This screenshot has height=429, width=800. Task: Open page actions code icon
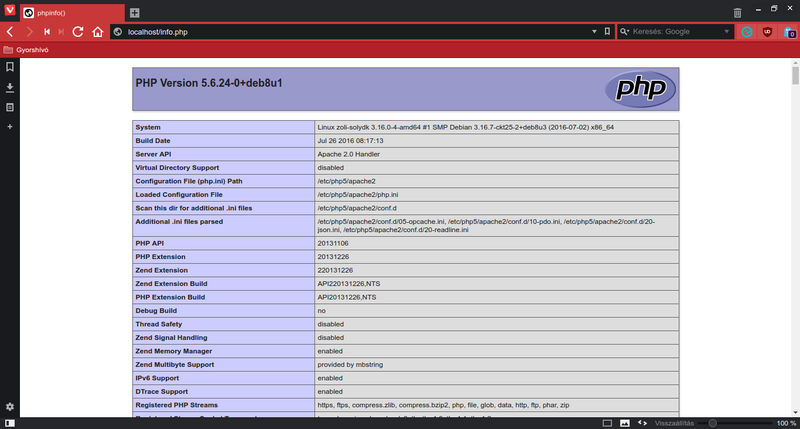tap(642, 423)
